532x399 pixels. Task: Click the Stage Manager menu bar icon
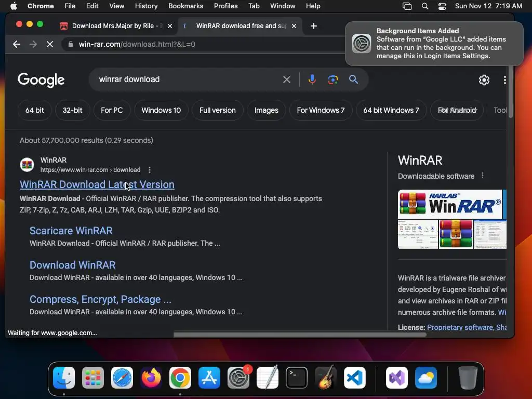coord(407,6)
